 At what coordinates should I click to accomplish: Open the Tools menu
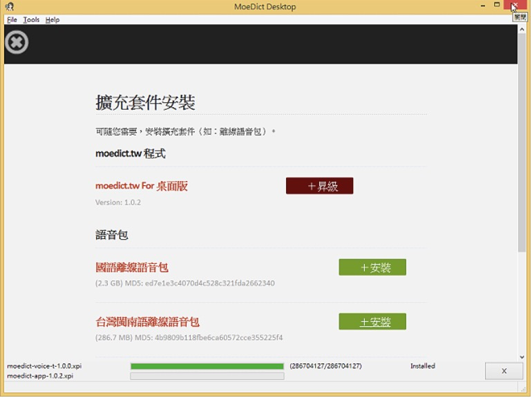[x=31, y=19]
